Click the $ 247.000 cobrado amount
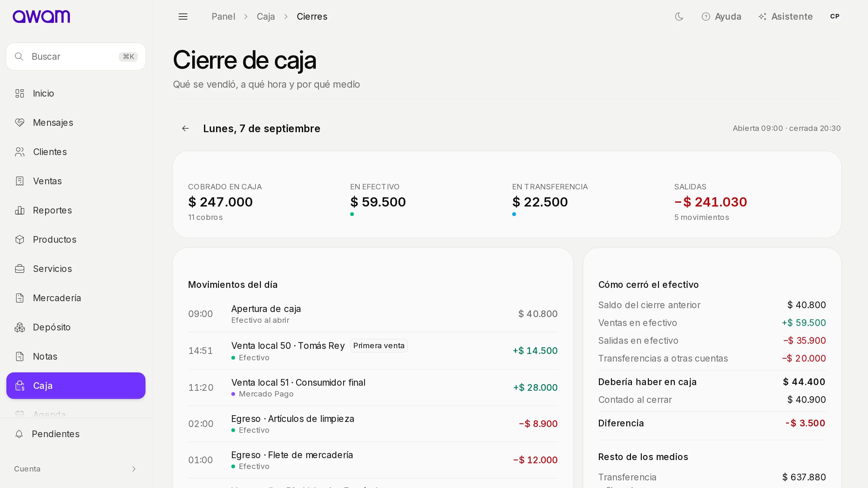This screenshot has width=868, height=488. [x=220, y=202]
